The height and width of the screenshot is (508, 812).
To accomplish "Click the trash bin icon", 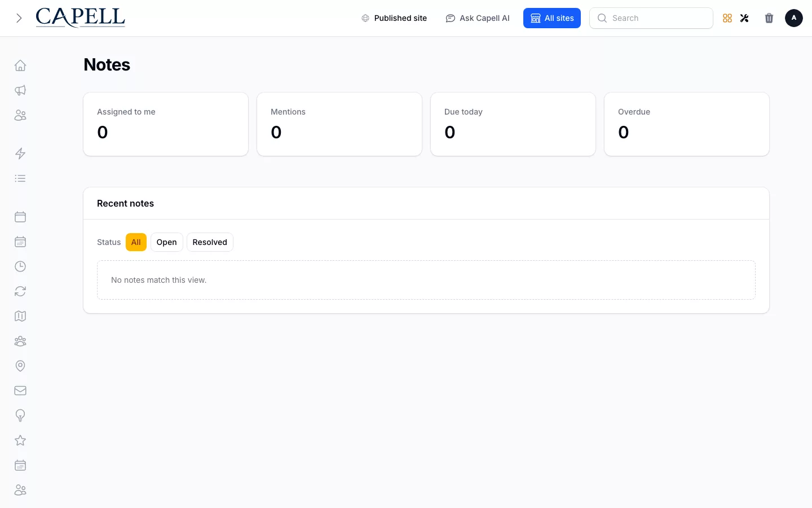I will tap(769, 18).
